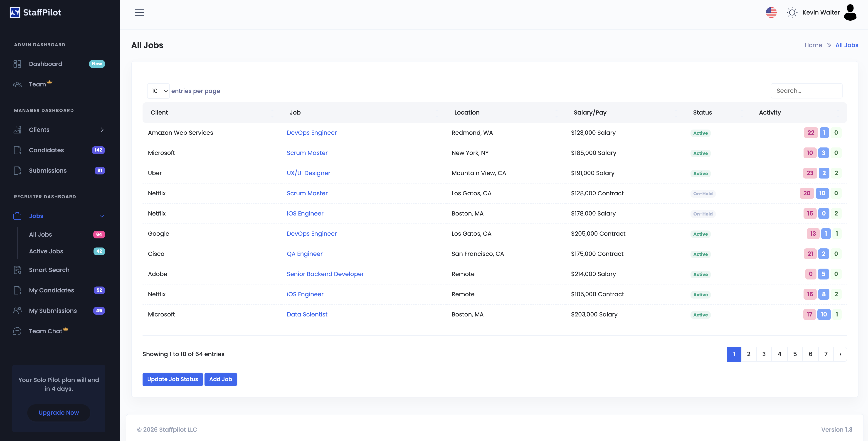Viewport: 868px width, 441px height.
Task: Click the job search input field
Action: [806, 91]
